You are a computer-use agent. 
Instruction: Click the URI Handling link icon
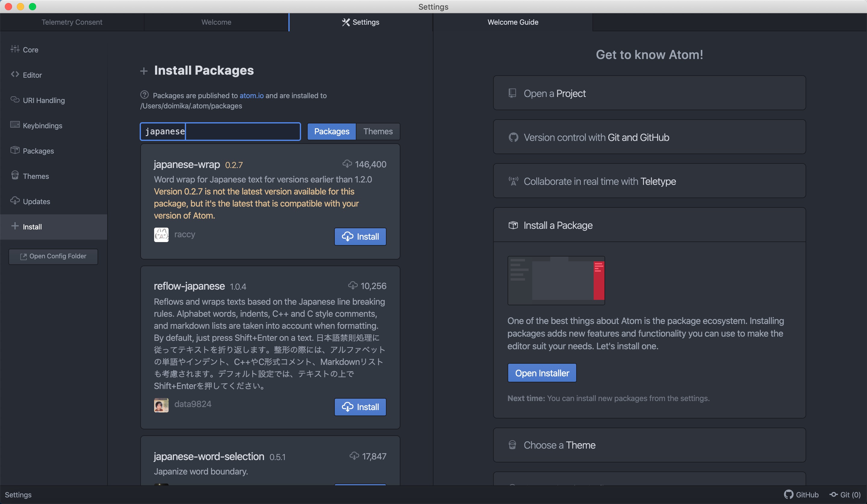coord(15,100)
